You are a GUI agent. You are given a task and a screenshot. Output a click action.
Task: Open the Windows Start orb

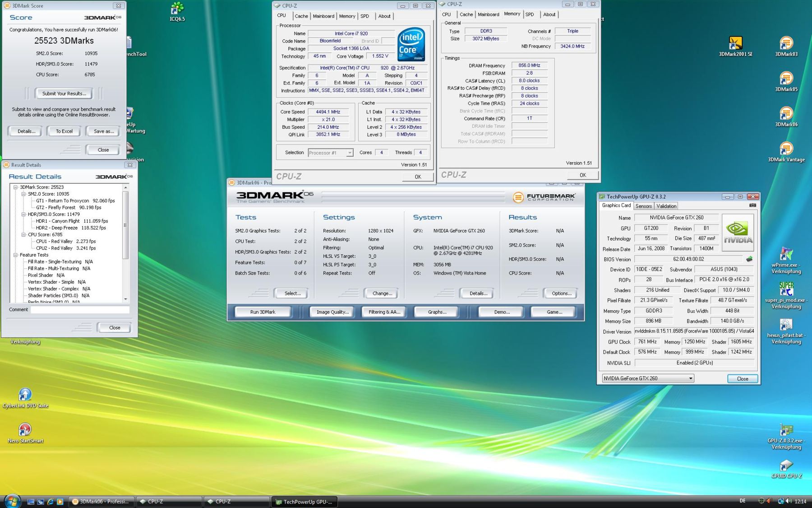click(12, 501)
